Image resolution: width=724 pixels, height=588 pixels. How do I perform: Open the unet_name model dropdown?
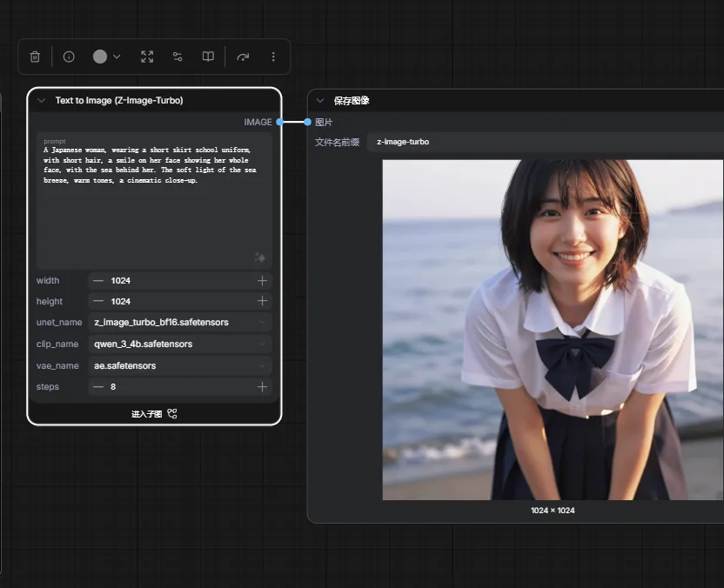point(179,323)
